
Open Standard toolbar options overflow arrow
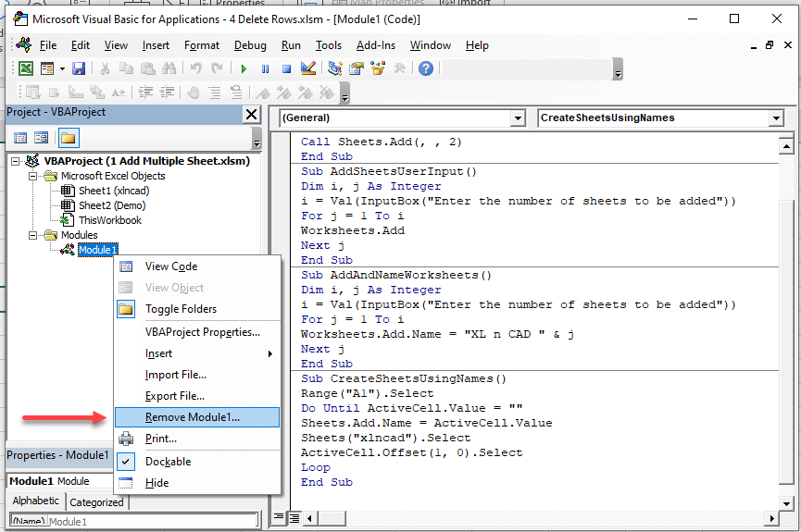pos(618,70)
